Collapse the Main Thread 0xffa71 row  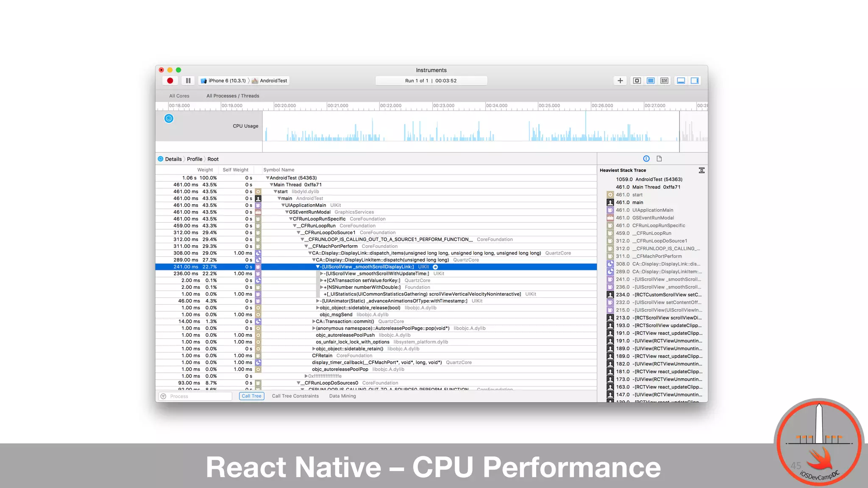[x=271, y=185]
